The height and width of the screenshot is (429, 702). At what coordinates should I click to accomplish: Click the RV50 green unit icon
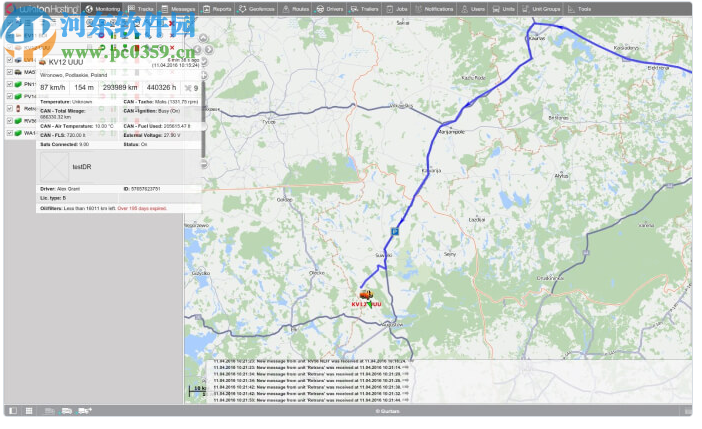coord(18,120)
